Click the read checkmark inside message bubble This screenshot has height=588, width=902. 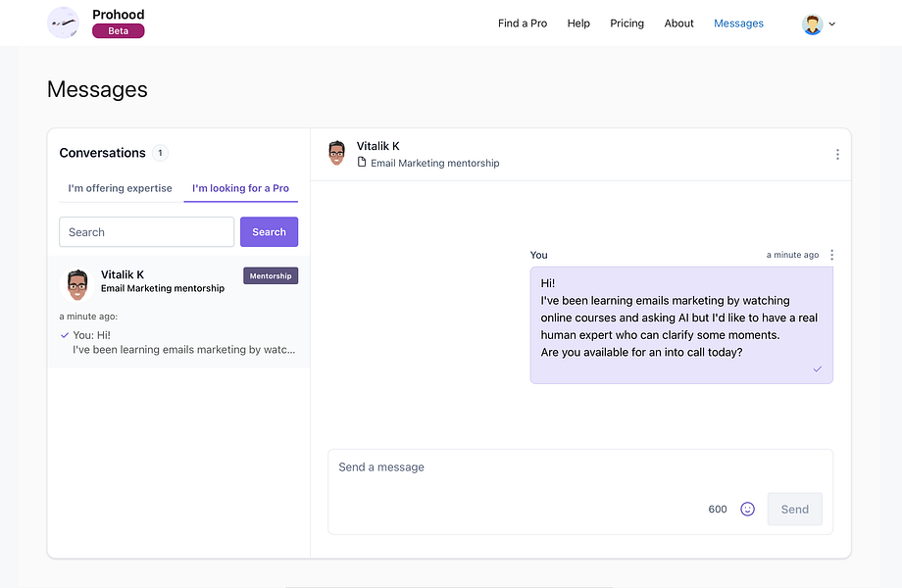tap(818, 369)
